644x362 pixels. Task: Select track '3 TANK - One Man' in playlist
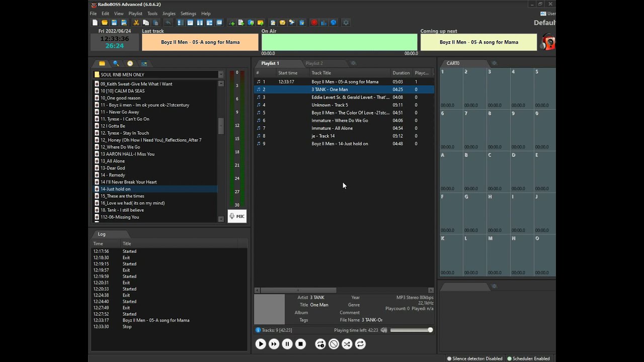pos(344,89)
